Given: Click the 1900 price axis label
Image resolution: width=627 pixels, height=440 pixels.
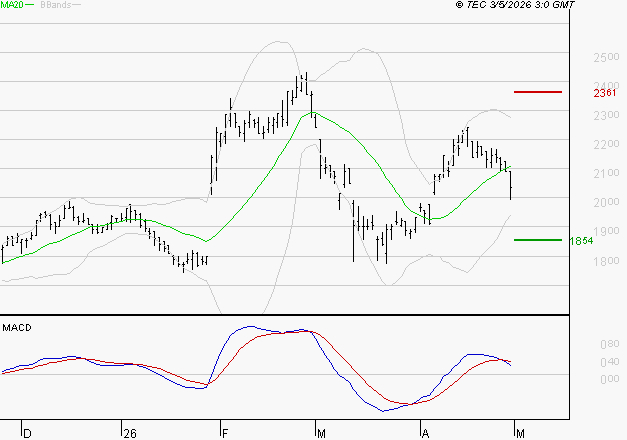Looking at the screenshot, I should click(x=606, y=231).
